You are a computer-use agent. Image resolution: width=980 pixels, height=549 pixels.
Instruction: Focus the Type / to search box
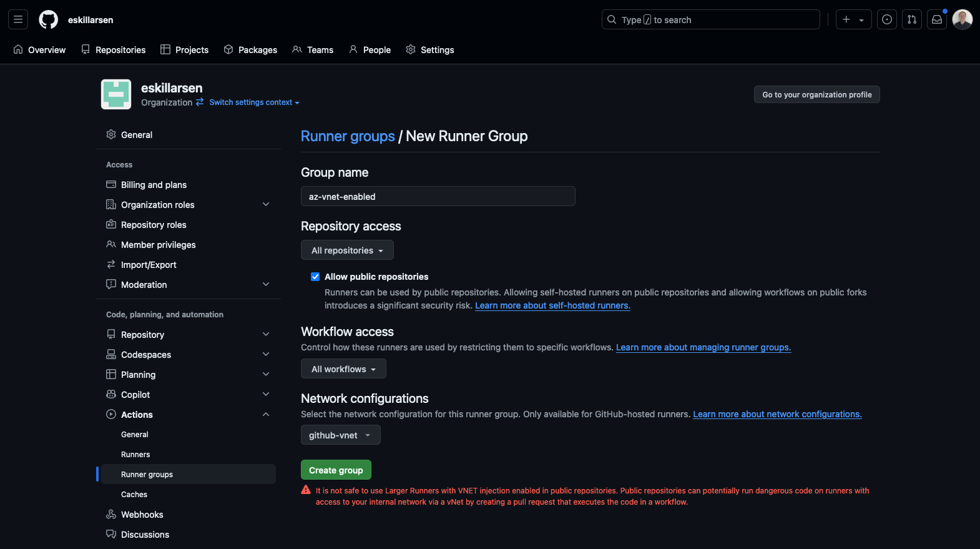711,19
